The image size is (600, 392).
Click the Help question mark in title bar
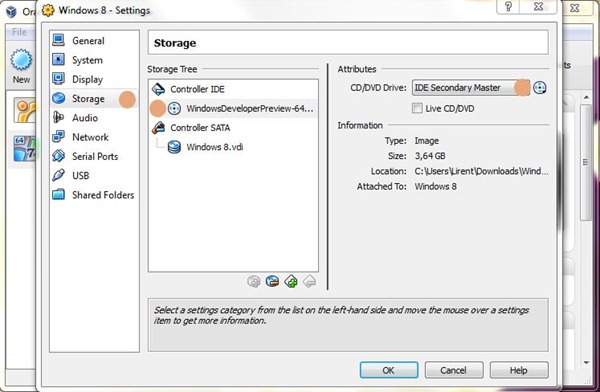(x=509, y=7)
